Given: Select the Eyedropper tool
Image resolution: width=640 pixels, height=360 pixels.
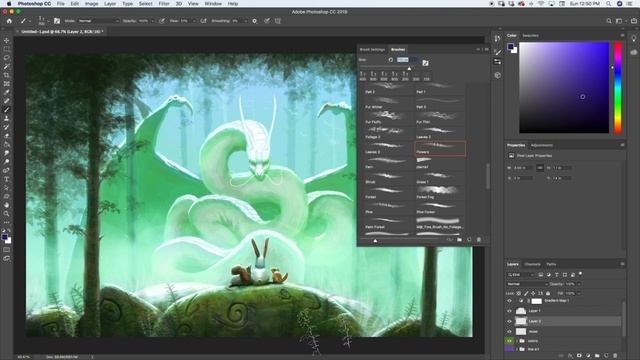Looking at the screenshot, I should point(7,92).
